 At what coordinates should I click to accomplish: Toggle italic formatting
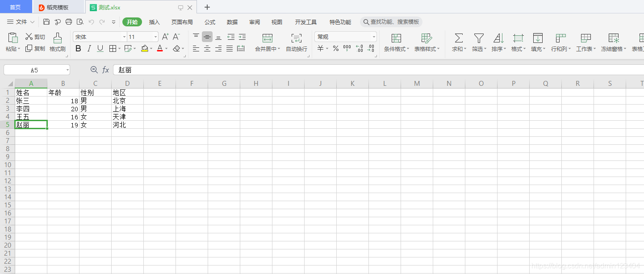pos(89,48)
